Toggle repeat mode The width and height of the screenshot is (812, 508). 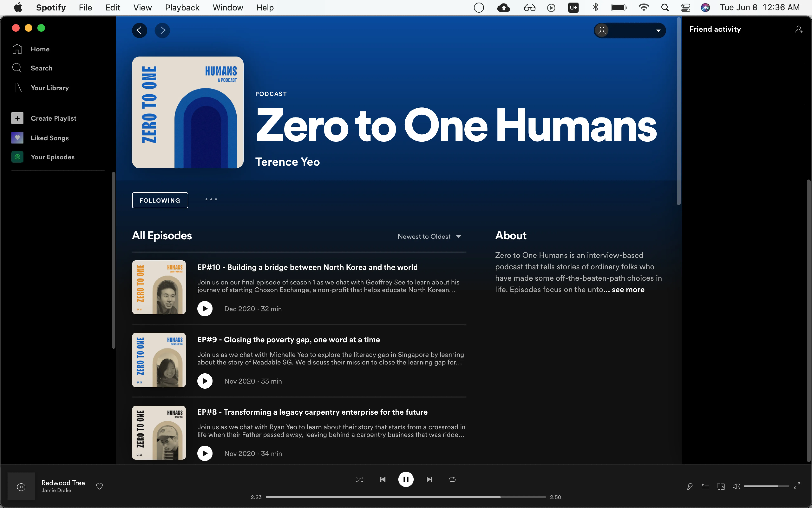pyautogui.click(x=452, y=479)
